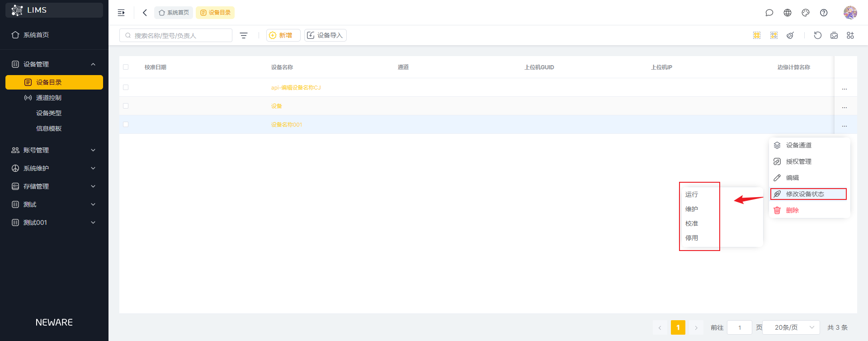Open language selection globe icon
This screenshot has width=868, height=341.
point(788,13)
